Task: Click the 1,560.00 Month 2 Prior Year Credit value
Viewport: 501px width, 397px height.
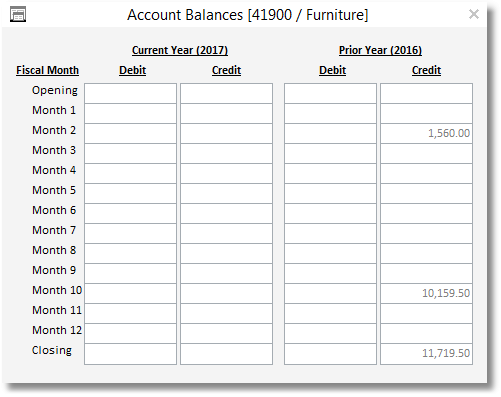Action: click(x=449, y=133)
